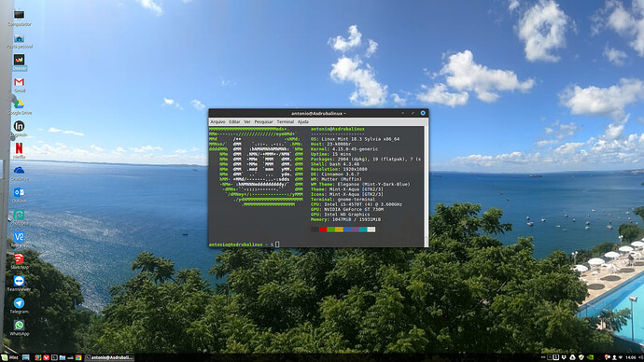Open the Mint menu in the panel
Viewport: 644px width, 362px height.
(9, 357)
